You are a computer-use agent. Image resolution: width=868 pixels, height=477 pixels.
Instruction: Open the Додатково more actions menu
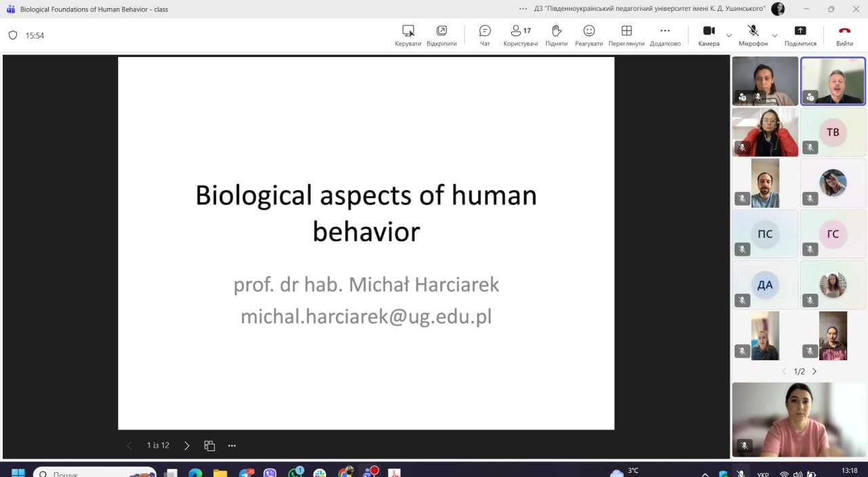click(665, 31)
